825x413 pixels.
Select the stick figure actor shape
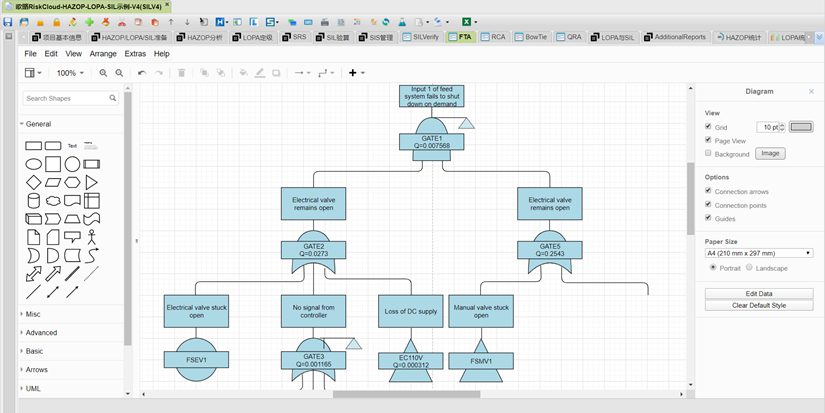[x=91, y=237]
